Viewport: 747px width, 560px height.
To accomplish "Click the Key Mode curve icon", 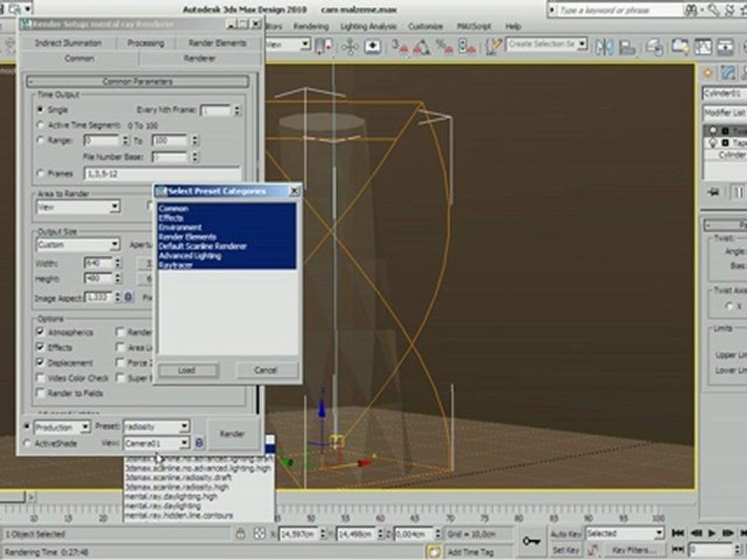I will [x=593, y=550].
